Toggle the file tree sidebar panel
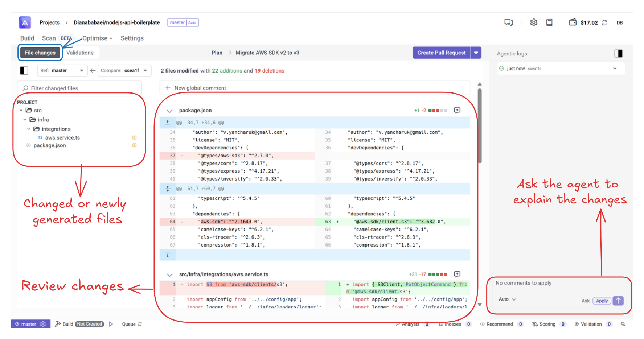The image size is (644, 339). coord(24,70)
